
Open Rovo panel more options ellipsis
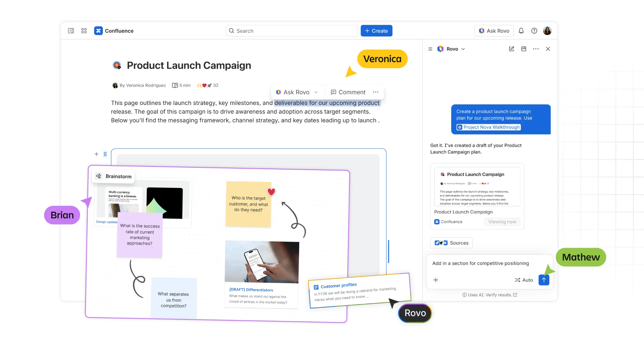(x=536, y=49)
